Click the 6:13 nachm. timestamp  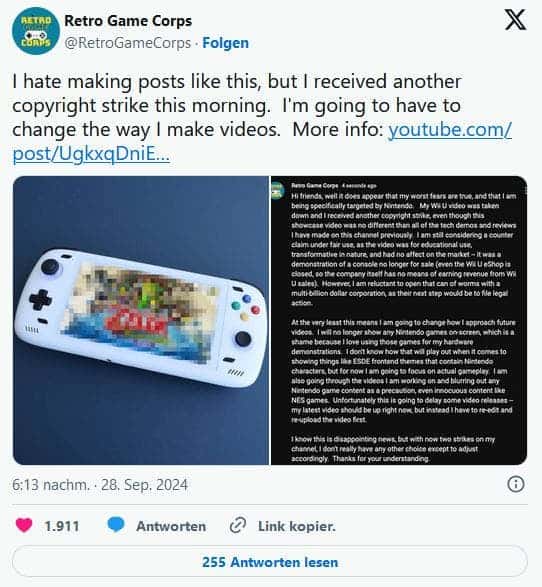[x=51, y=485]
